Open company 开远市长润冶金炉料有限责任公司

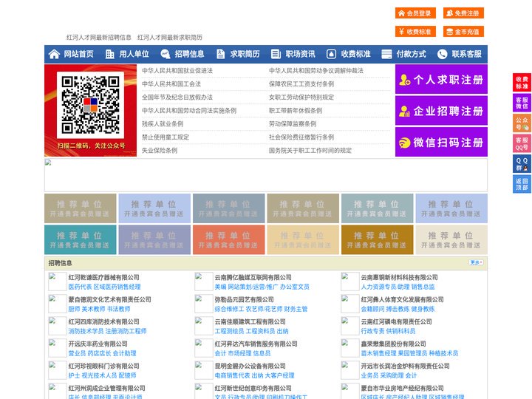[405, 366]
